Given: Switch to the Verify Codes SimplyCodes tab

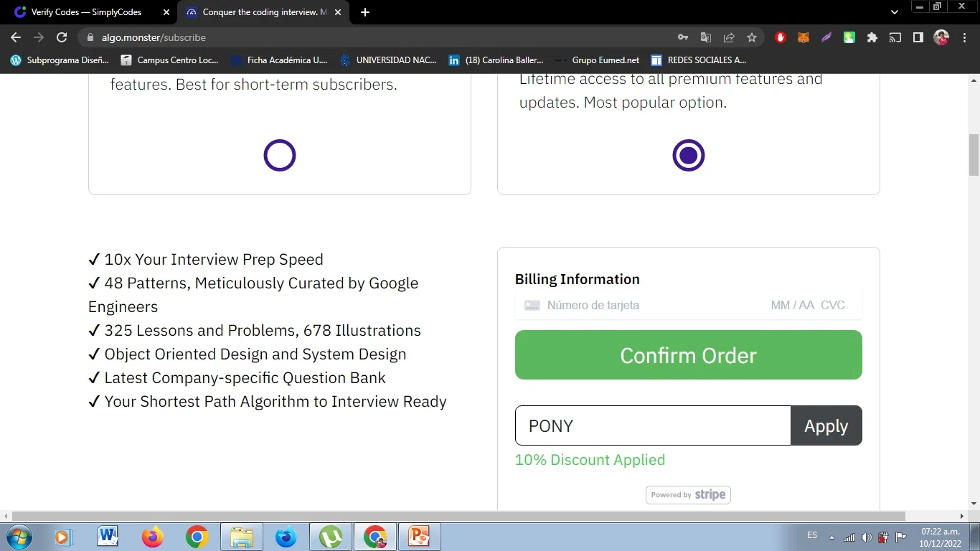Looking at the screenshot, I should (x=85, y=12).
